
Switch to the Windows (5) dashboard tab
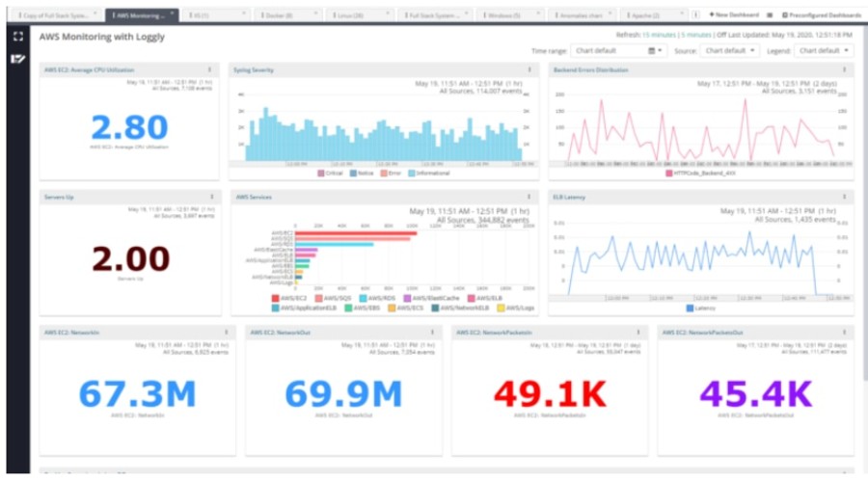click(510, 14)
